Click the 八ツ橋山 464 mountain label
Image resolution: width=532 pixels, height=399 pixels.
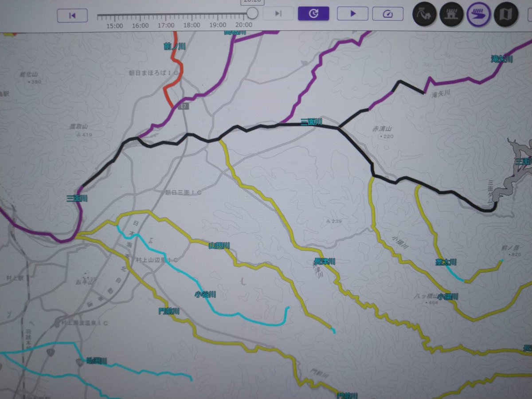(x=426, y=299)
